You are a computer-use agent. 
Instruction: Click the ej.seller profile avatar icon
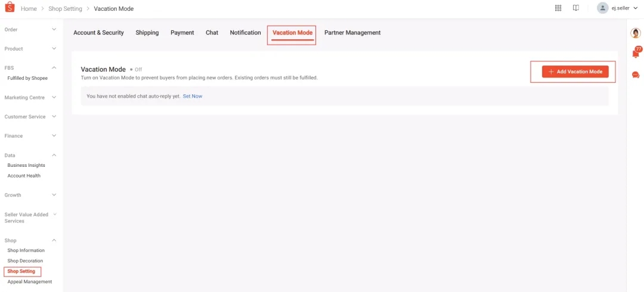click(x=602, y=8)
